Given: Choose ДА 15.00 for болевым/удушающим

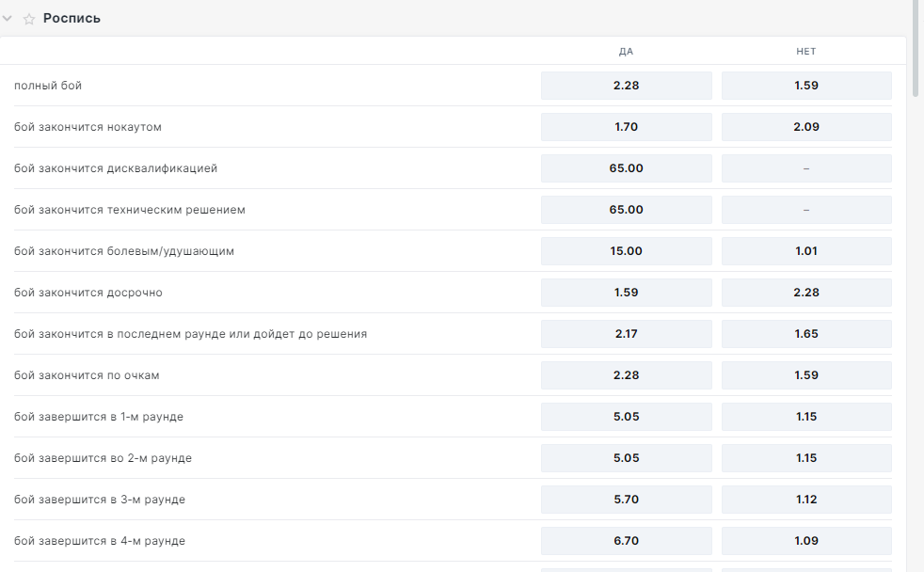Looking at the screenshot, I should point(626,251).
